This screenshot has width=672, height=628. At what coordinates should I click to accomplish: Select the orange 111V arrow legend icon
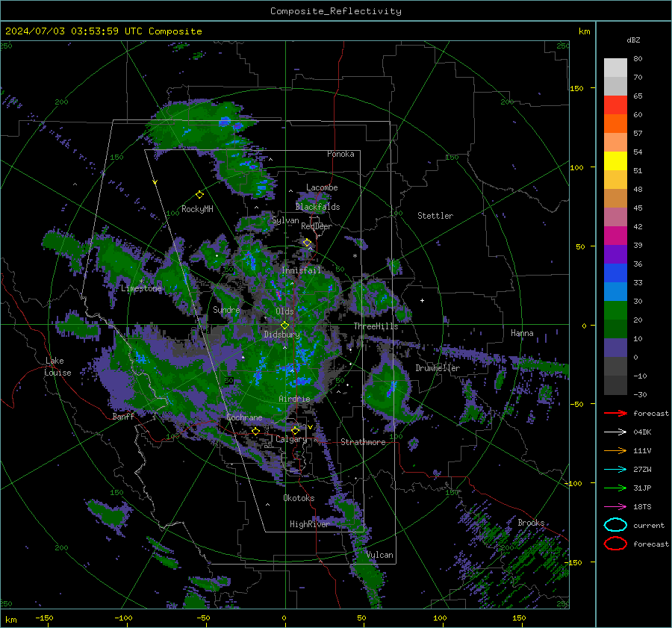(x=615, y=450)
